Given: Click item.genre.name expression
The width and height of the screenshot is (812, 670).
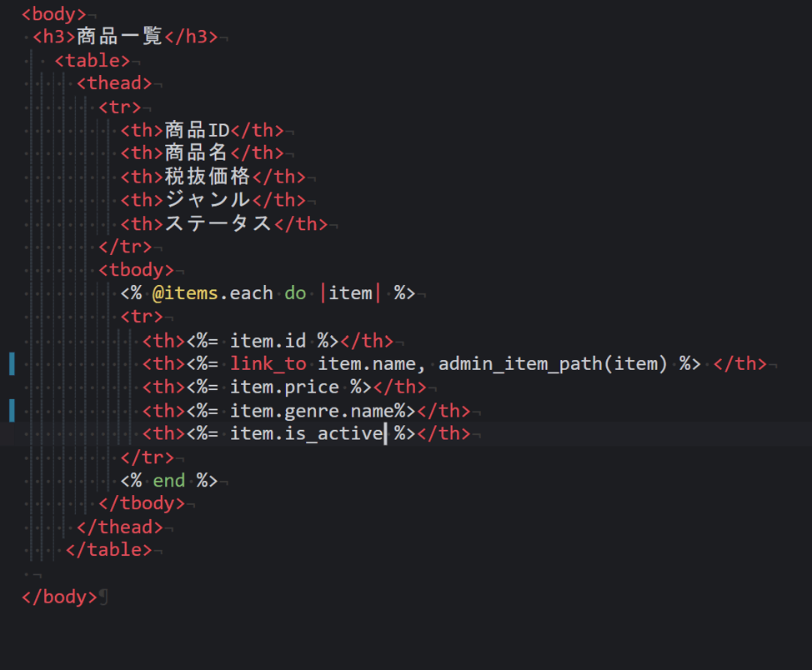Looking at the screenshot, I should tap(312, 411).
